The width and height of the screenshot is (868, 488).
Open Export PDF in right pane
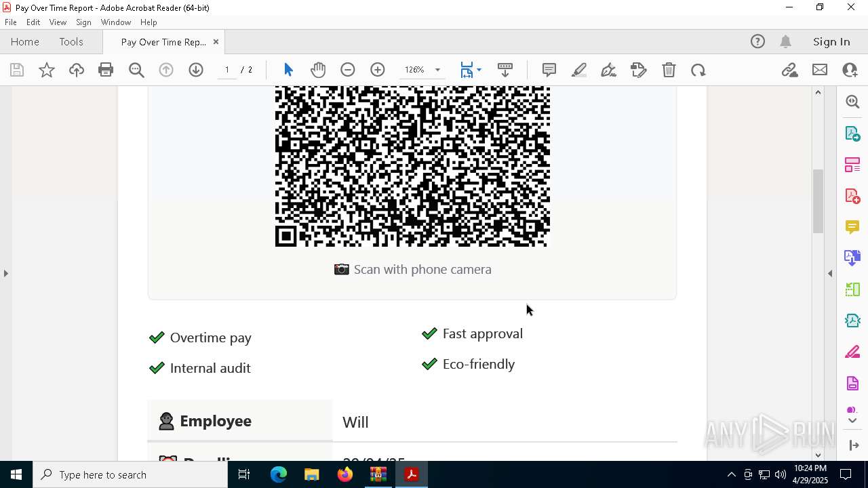click(x=852, y=134)
